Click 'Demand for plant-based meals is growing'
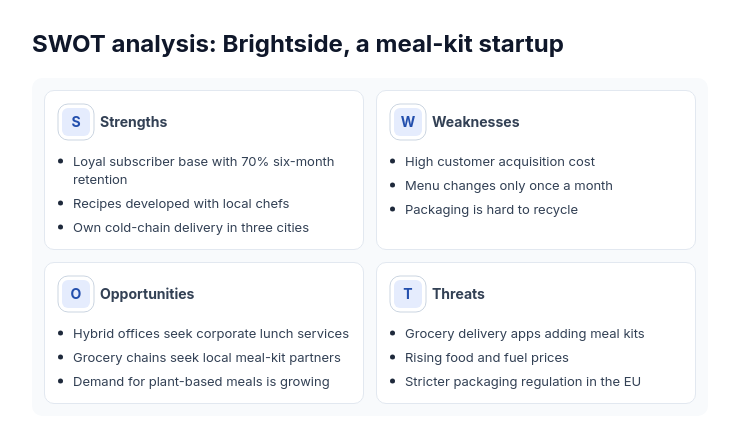 201,381
